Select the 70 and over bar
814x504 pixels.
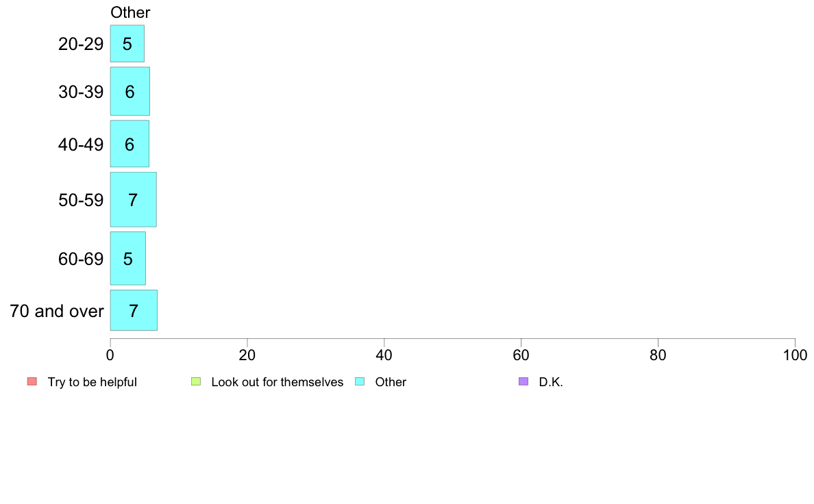coord(134,310)
